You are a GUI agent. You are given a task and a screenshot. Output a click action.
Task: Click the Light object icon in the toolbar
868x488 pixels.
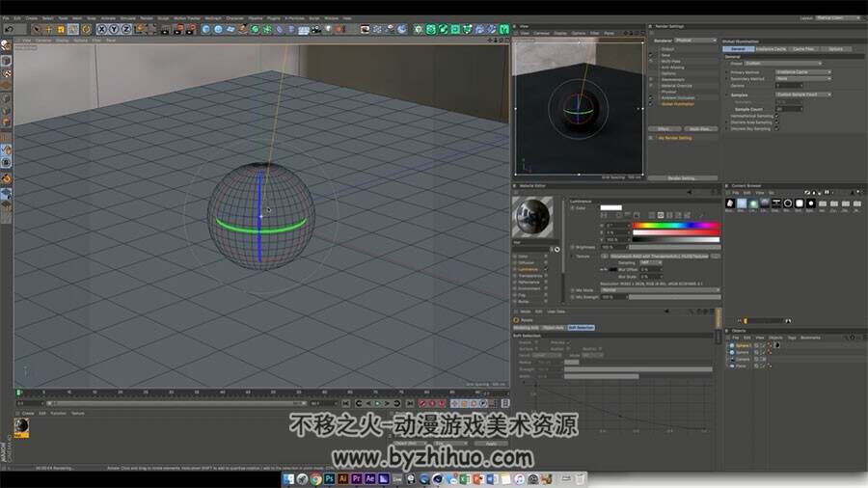click(x=328, y=29)
